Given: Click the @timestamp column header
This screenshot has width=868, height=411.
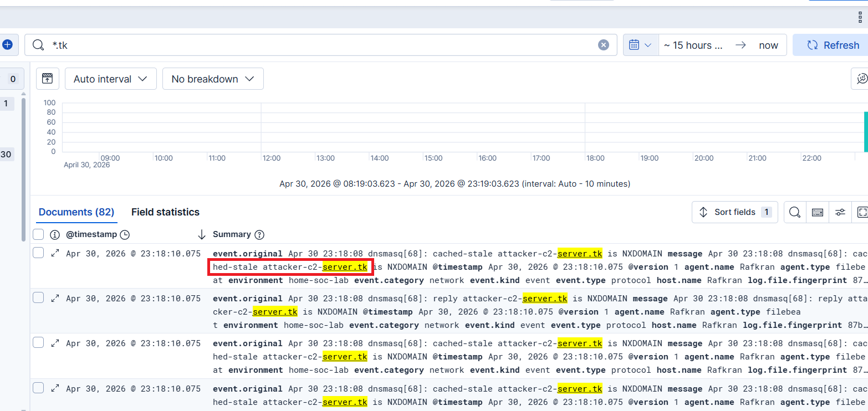Looking at the screenshot, I should click(91, 234).
